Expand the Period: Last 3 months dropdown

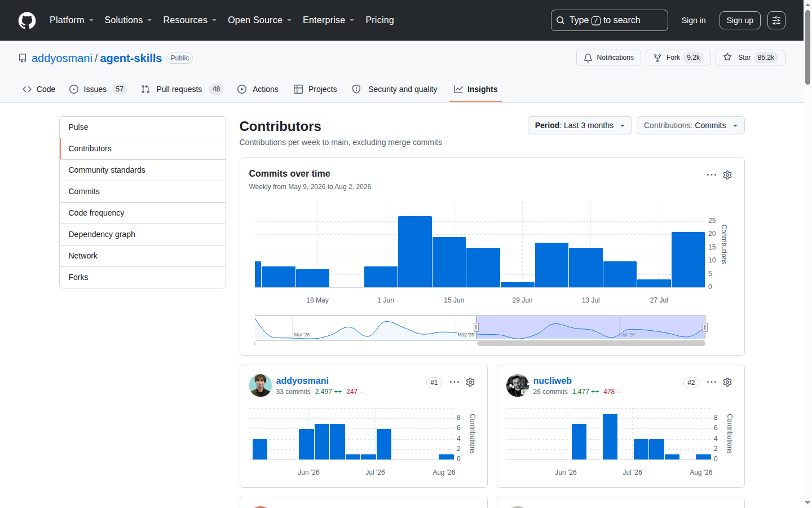point(580,125)
